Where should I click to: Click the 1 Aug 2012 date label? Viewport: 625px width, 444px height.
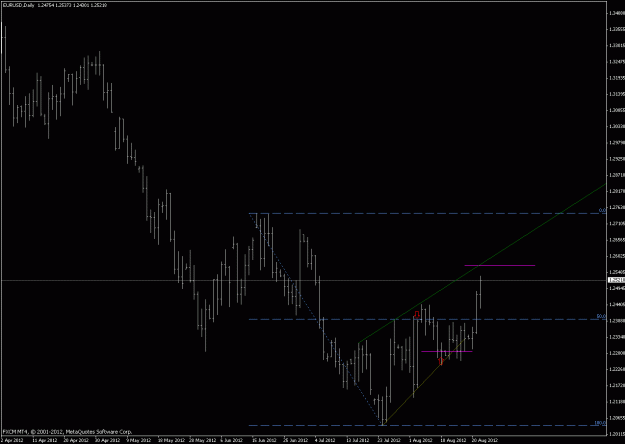click(421, 440)
